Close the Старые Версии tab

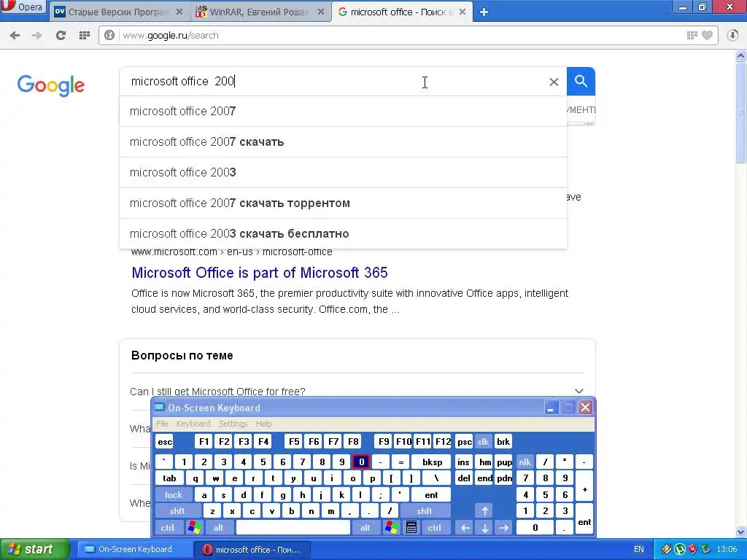point(179,12)
